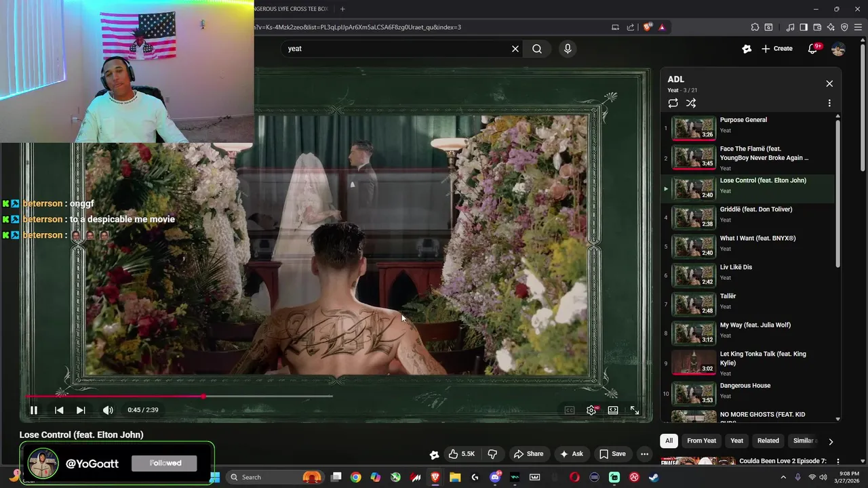
Task: Show more filter chips with right arrow
Action: (831, 441)
